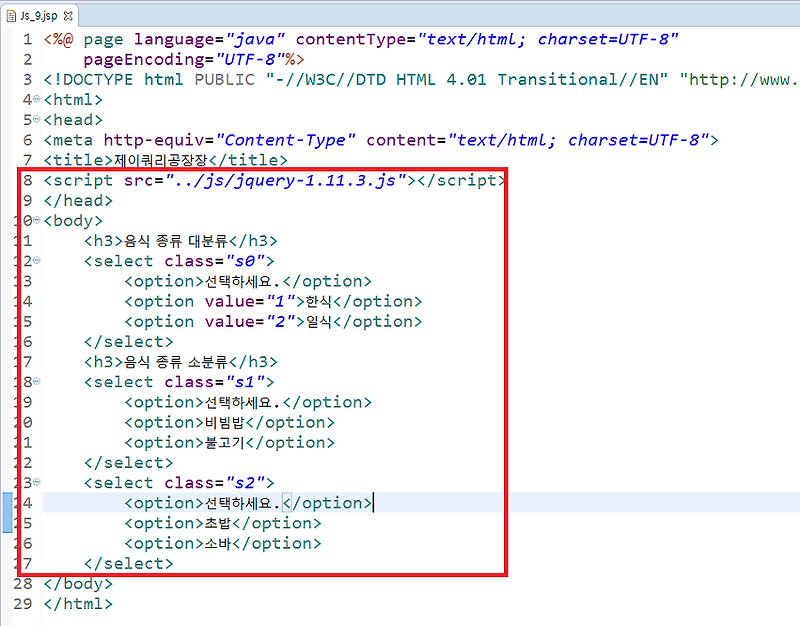Image resolution: width=800 pixels, height=626 pixels.
Task: Select the Js_9.jsp editor tab
Action: (x=39, y=16)
